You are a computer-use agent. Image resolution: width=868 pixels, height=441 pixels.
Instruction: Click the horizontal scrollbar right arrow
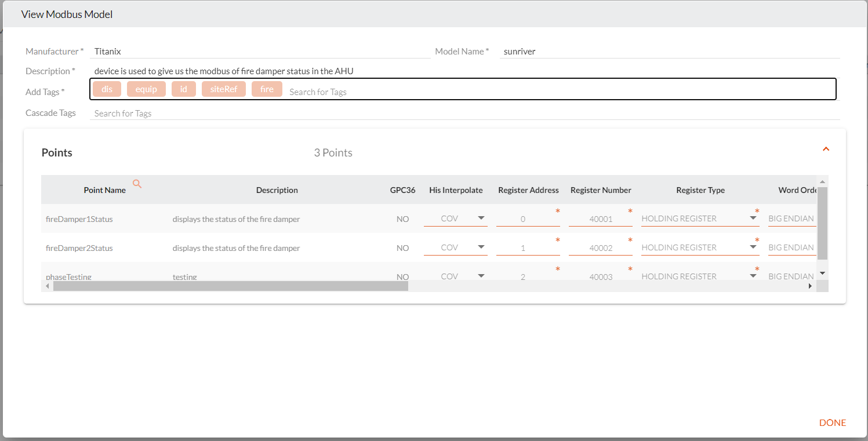(x=810, y=286)
